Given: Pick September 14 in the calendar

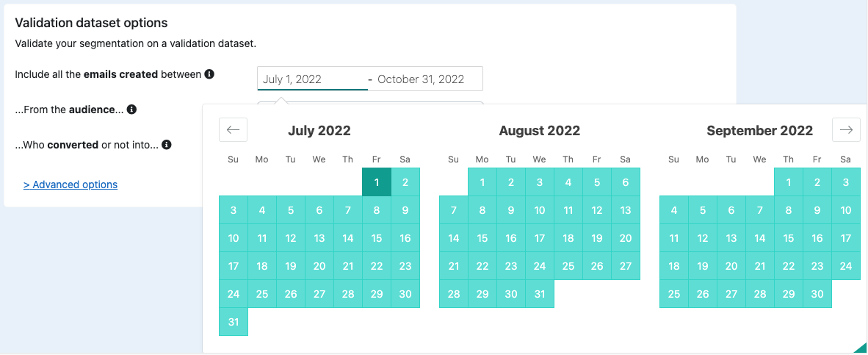Looking at the screenshot, I should coord(760,238).
